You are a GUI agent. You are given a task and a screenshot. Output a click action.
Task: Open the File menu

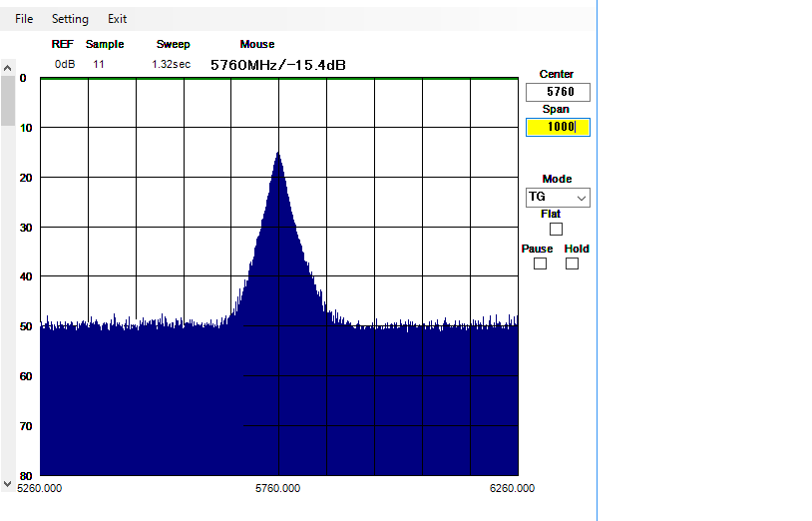(24, 19)
